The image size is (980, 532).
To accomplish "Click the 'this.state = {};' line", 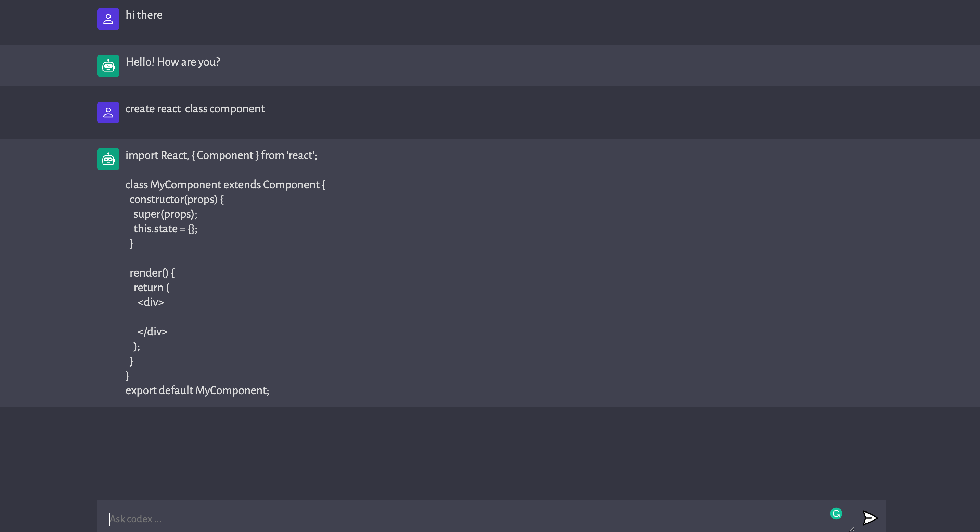I will point(165,229).
